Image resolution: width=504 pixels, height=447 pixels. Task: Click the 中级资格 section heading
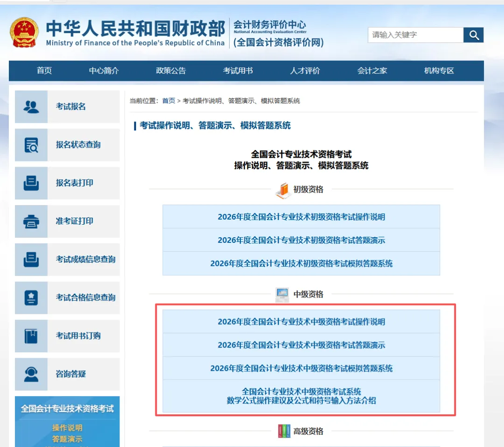coord(308,294)
